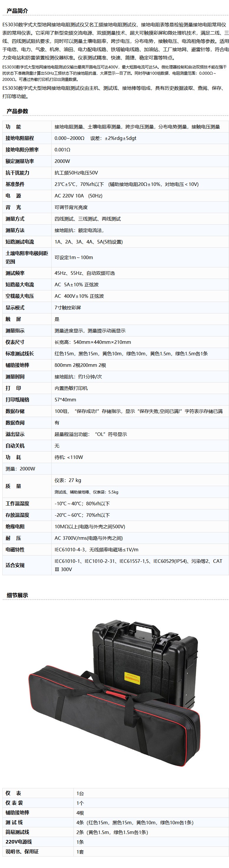Viewport: 229px width, 868px height.
Task: Select the 短路最大电流 row label
Action: [x=19, y=285]
